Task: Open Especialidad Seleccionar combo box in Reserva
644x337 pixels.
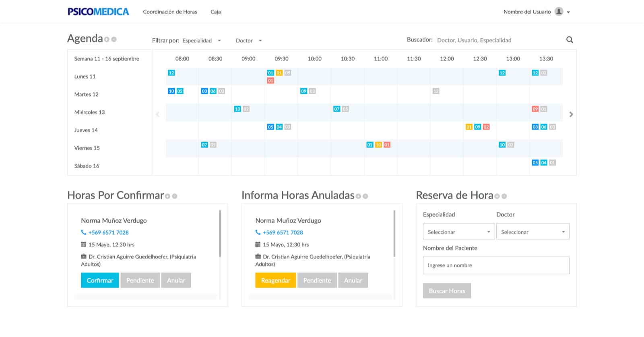Action: pos(459,232)
